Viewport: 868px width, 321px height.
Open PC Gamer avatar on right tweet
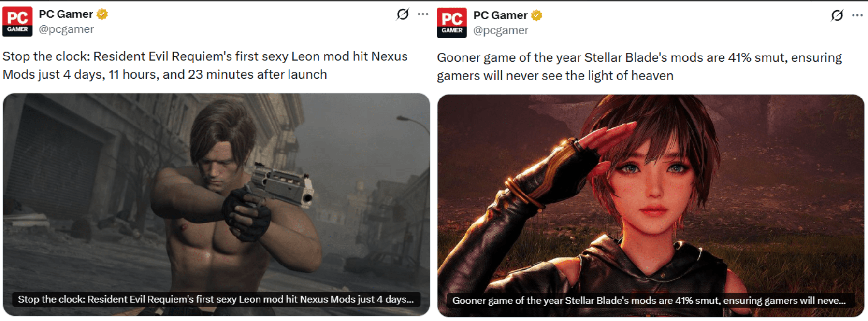coord(452,23)
